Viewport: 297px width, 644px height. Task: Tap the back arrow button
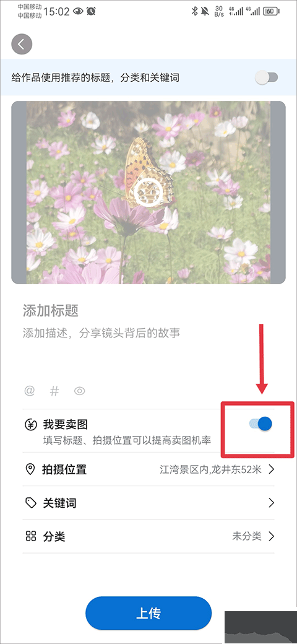[22, 45]
